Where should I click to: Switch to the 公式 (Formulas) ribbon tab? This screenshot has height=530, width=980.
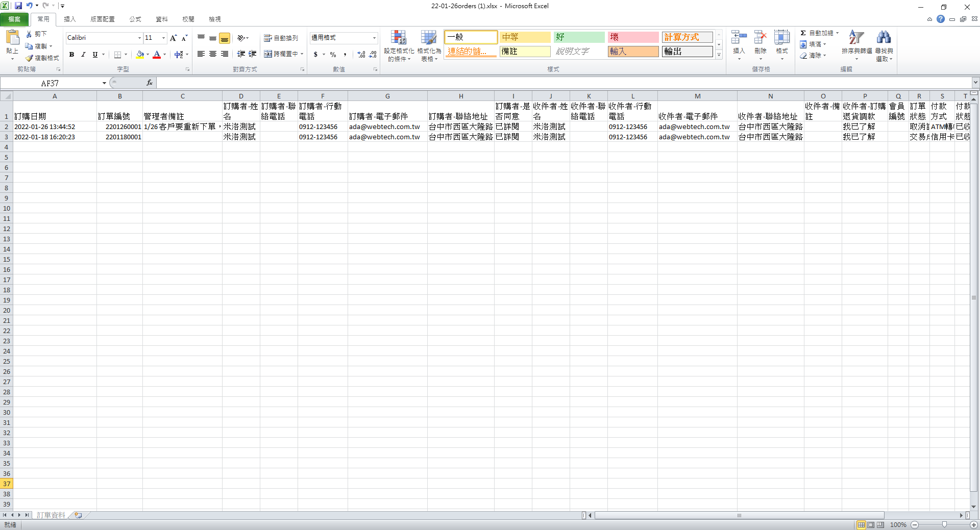pyautogui.click(x=135, y=19)
